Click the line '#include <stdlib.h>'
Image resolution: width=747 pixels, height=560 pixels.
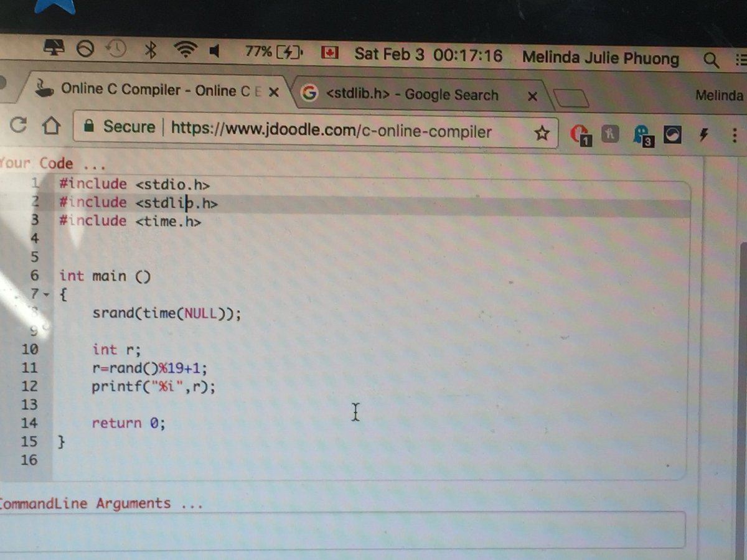138,202
